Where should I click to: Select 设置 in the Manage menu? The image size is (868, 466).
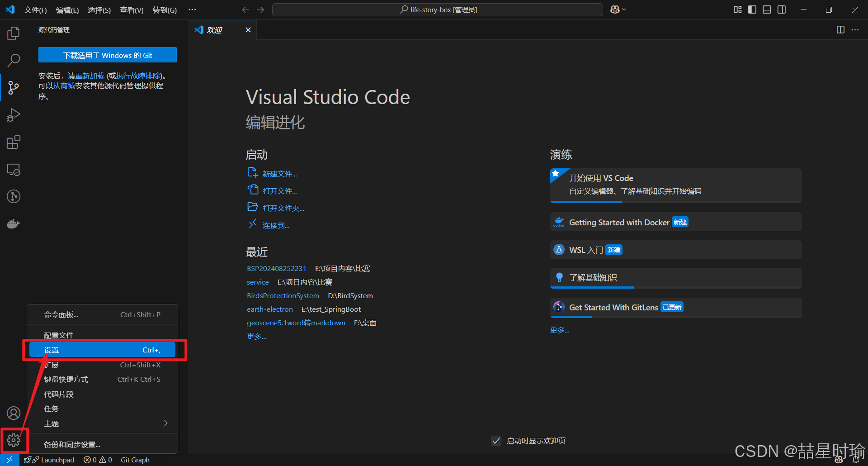[102, 350]
